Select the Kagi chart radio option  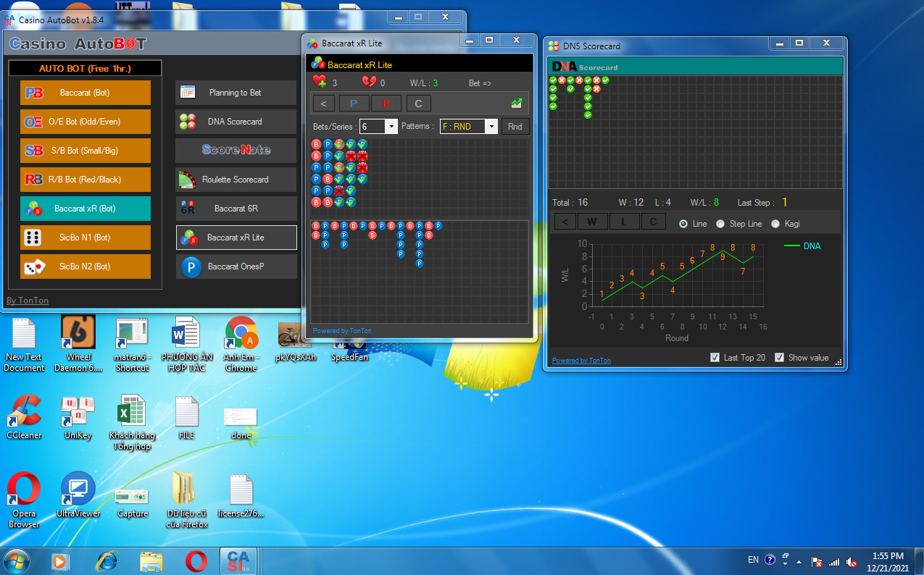775,224
